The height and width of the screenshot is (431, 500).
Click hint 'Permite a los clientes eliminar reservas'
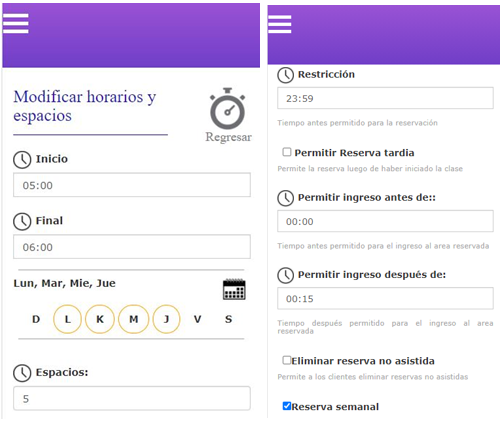pos(373,377)
